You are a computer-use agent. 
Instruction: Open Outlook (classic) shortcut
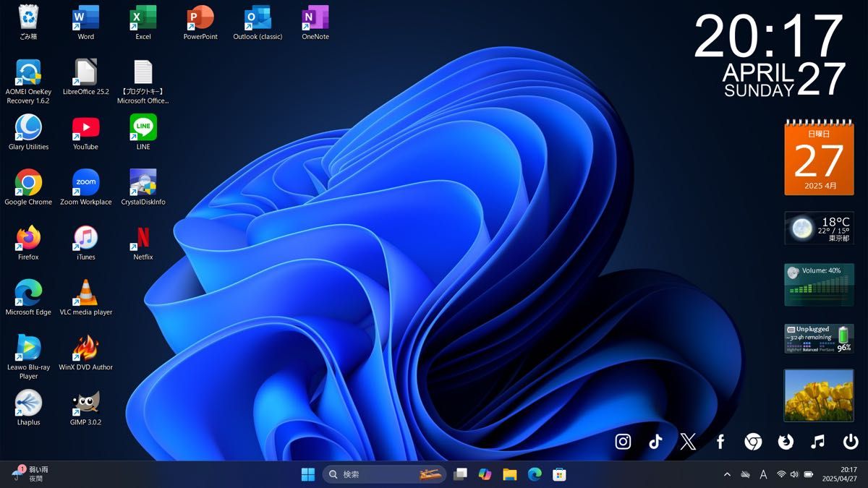(258, 22)
